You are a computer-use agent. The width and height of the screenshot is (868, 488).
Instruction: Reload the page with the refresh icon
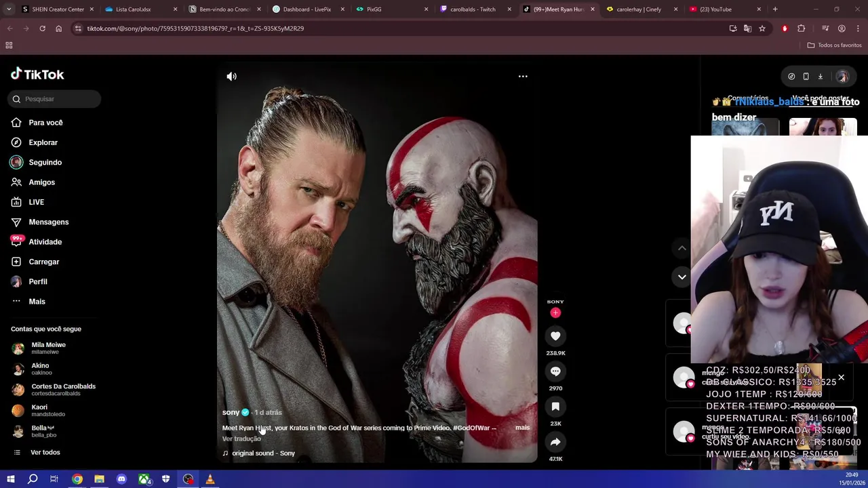click(x=42, y=28)
